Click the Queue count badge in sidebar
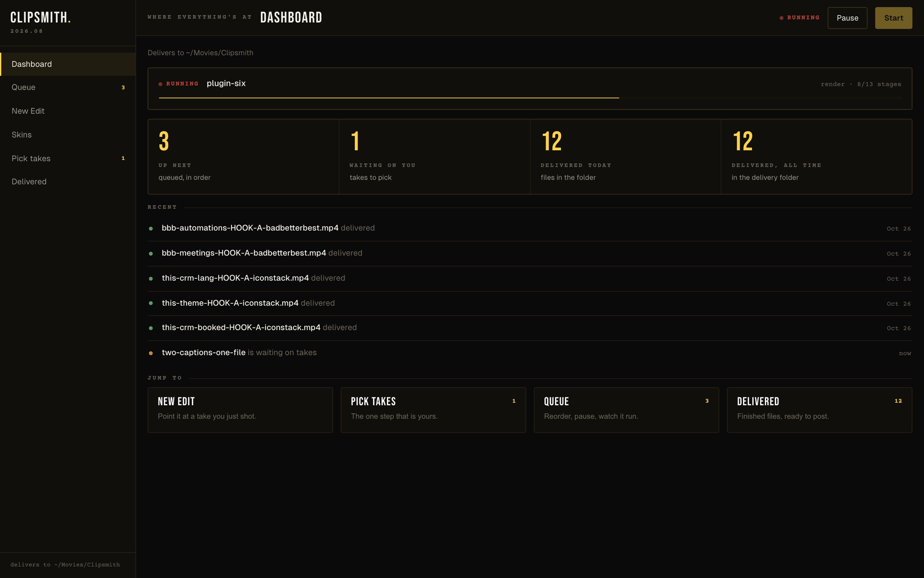 click(x=123, y=87)
